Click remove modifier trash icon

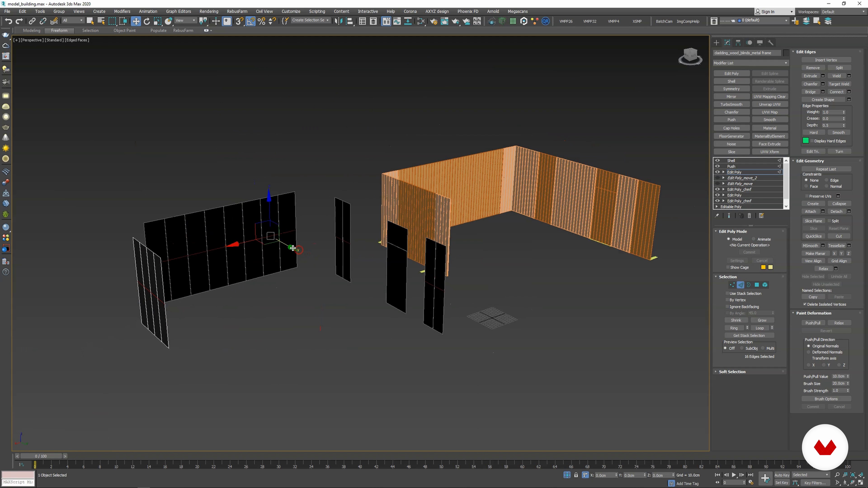(749, 216)
